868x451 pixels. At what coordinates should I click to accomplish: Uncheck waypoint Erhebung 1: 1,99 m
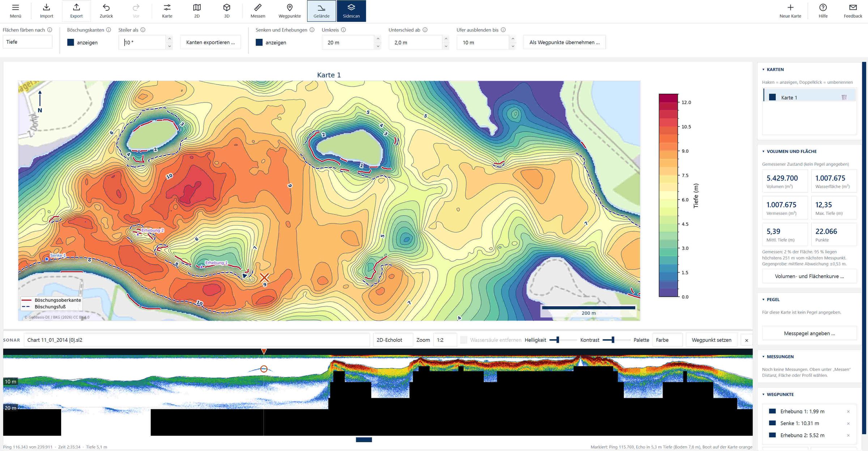click(x=772, y=411)
